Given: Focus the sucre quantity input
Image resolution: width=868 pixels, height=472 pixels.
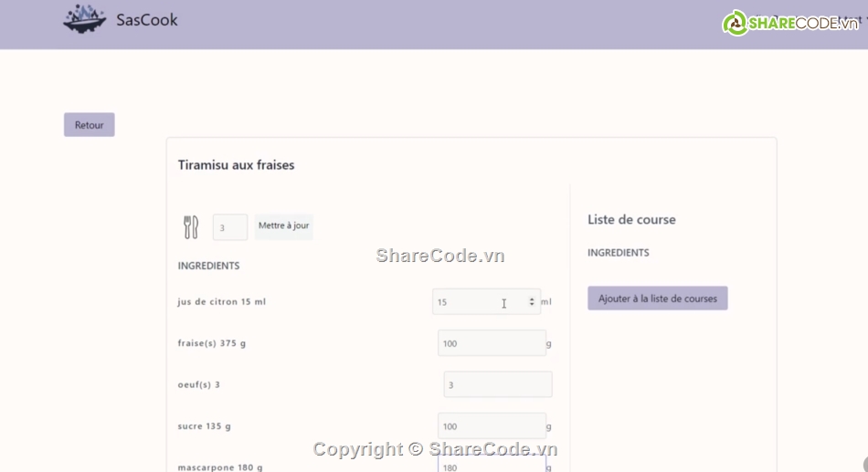Looking at the screenshot, I should (x=492, y=426).
